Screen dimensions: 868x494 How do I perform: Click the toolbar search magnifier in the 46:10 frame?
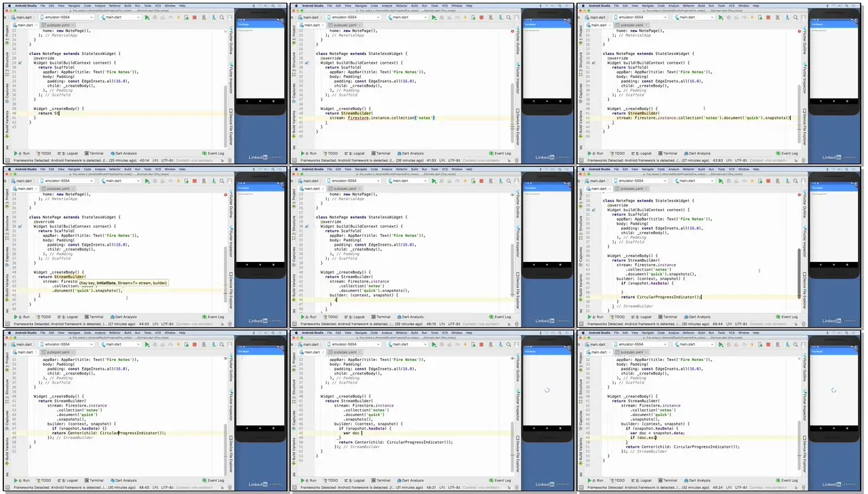click(509, 180)
